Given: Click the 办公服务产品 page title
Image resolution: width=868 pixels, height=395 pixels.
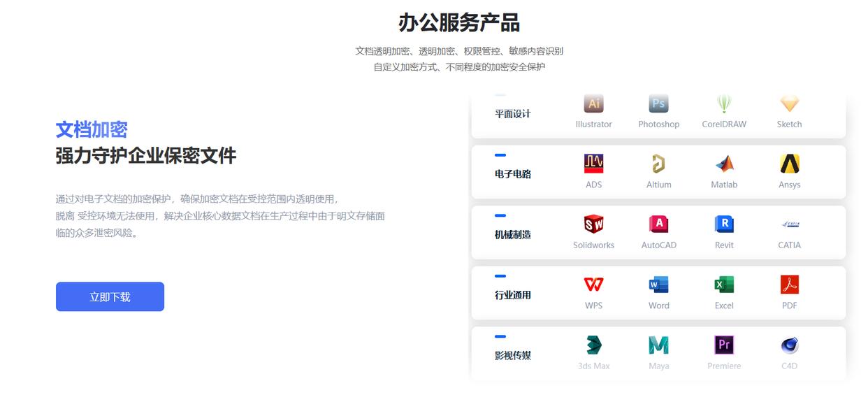Looking at the screenshot, I should pos(459,22).
